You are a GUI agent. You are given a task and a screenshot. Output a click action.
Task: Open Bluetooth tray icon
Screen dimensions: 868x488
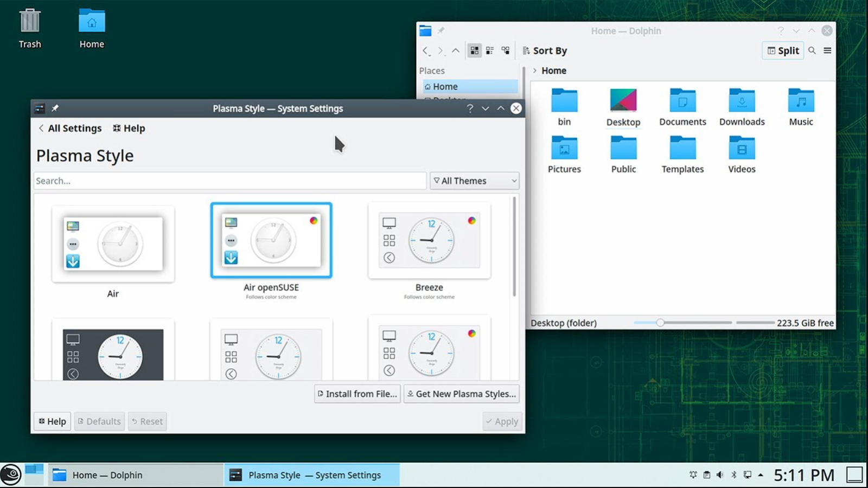click(x=734, y=475)
